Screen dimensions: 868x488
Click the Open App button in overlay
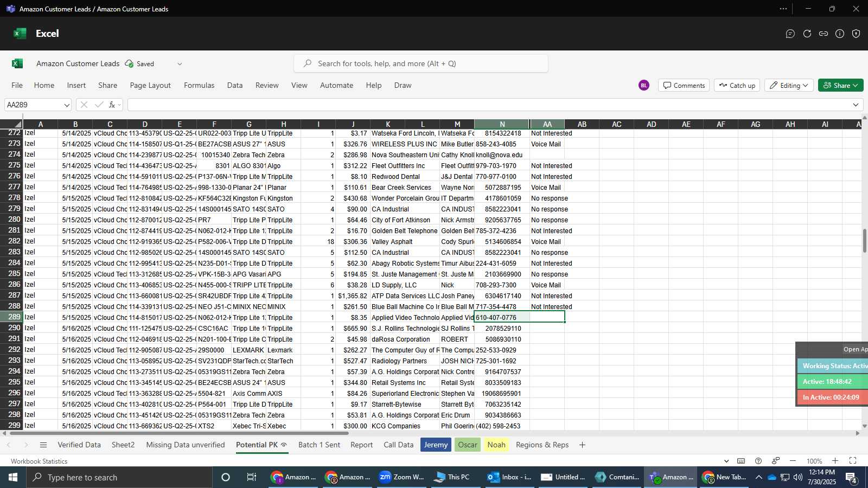[x=854, y=350]
